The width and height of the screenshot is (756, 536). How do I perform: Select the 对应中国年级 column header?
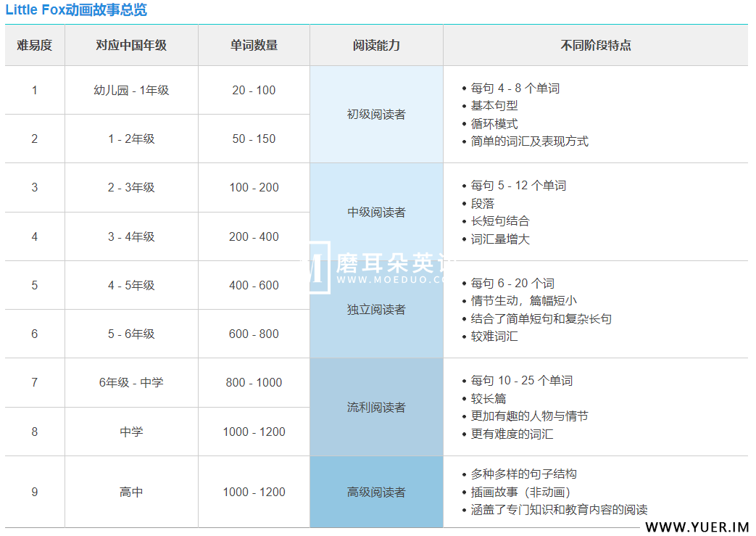tap(131, 45)
